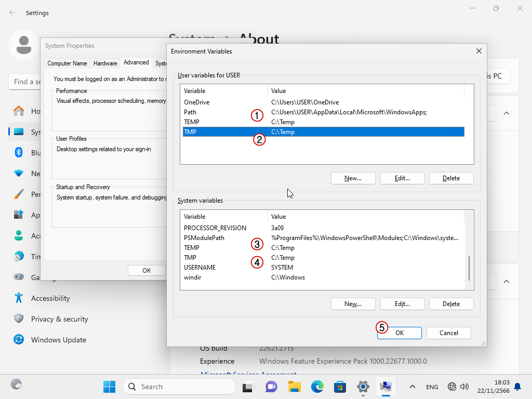
Task: Switch to the Computer Name tab
Action: click(x=67, y=63)
